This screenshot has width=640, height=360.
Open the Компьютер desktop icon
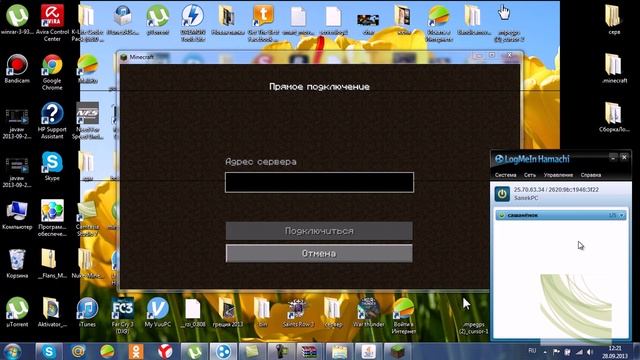pyautogui.click(x=17, y=215)
